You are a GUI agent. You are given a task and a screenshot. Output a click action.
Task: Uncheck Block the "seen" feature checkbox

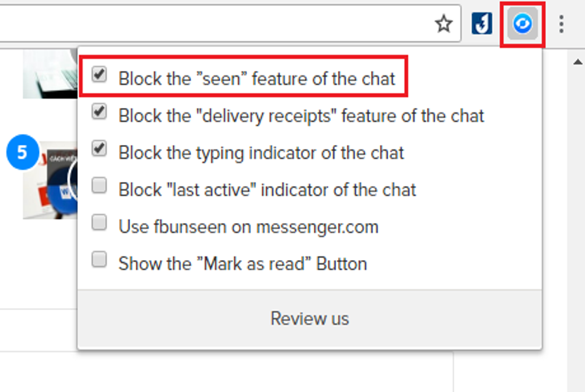99,74
